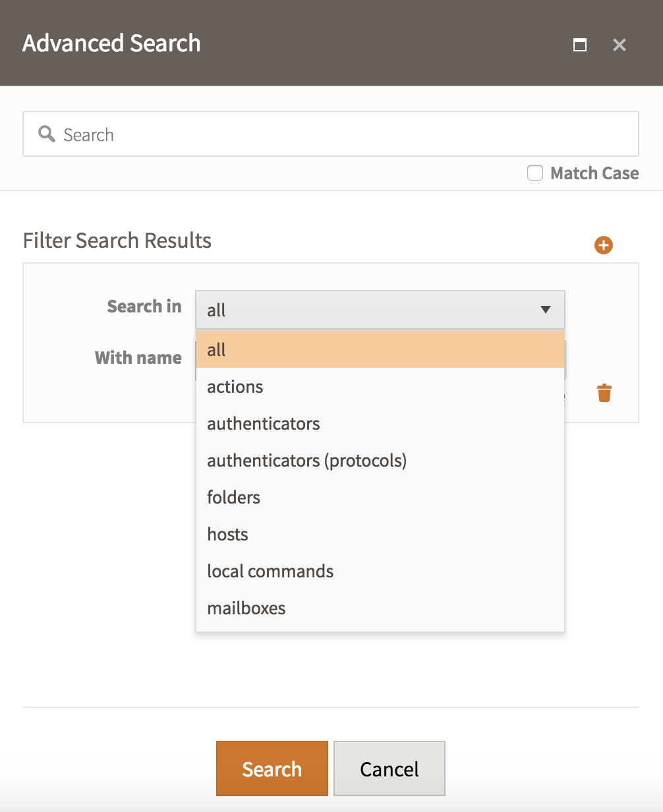Delete the filter with trash icon
Viewport: 663px width, 812px height.
[x=604, y=393]
